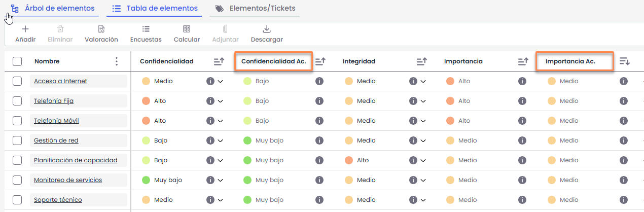Click the Alto color dot for Telefonía Fija

pos(146,101)
